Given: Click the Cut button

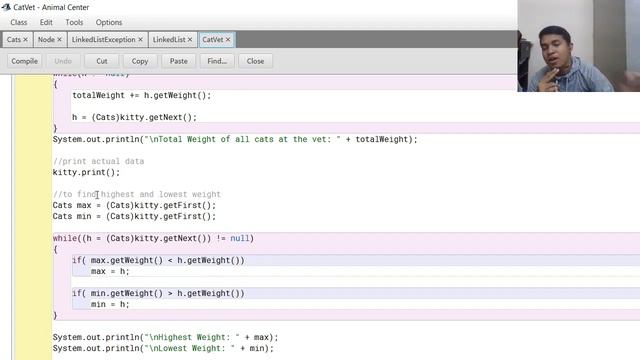Looking at the screenshot, I should pos(102,61).
